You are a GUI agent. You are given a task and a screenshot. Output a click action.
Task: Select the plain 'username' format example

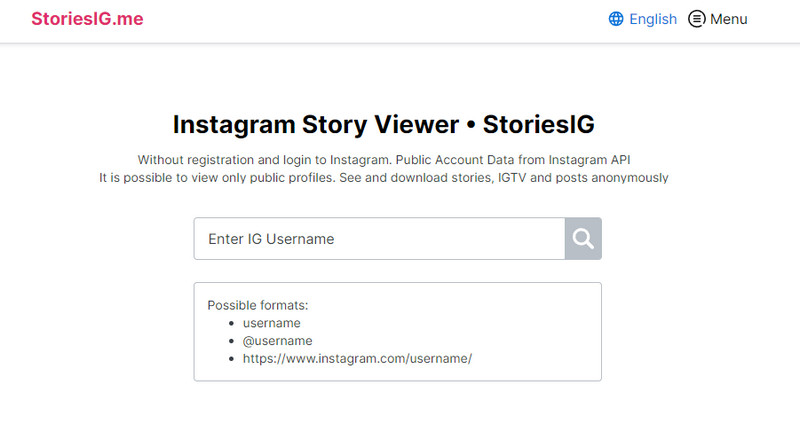(271, 323)
